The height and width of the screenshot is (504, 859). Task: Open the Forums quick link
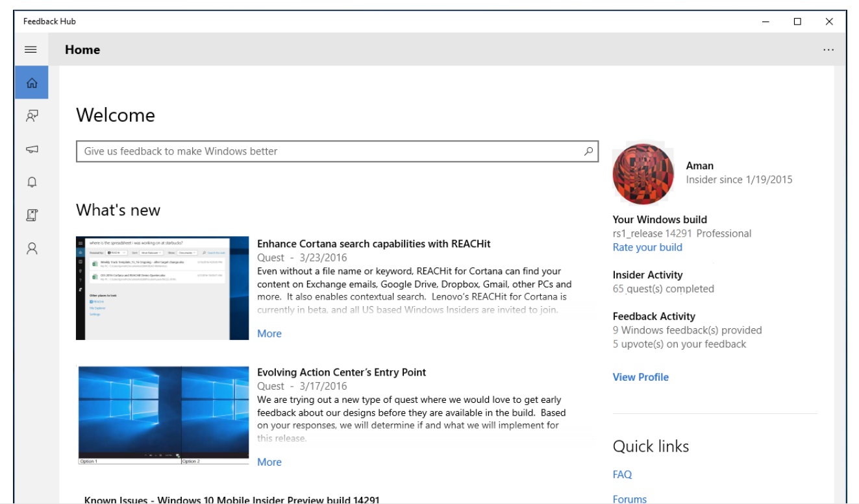(x=630, y=499)
